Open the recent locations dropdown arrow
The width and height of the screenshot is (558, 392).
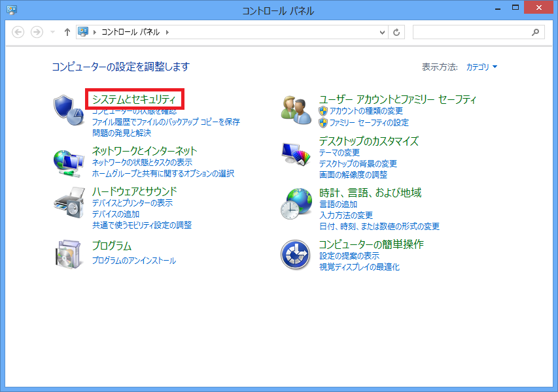coord(52,32)
